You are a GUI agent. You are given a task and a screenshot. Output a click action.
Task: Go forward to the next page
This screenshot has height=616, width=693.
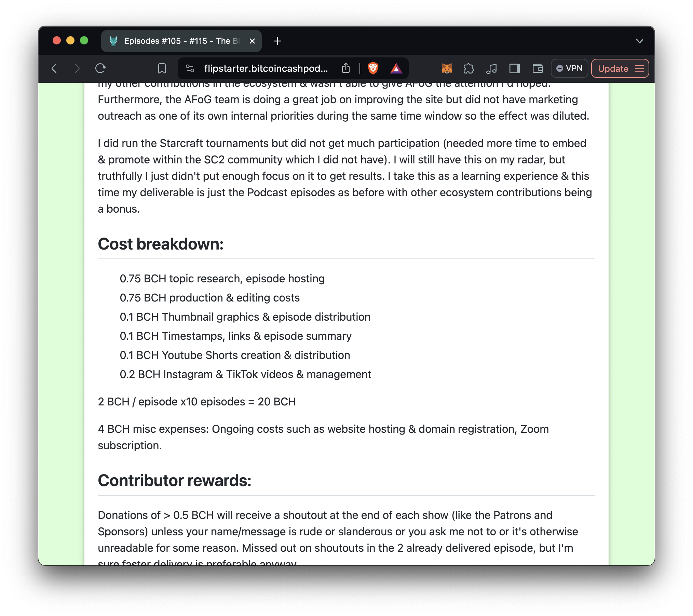77,68
